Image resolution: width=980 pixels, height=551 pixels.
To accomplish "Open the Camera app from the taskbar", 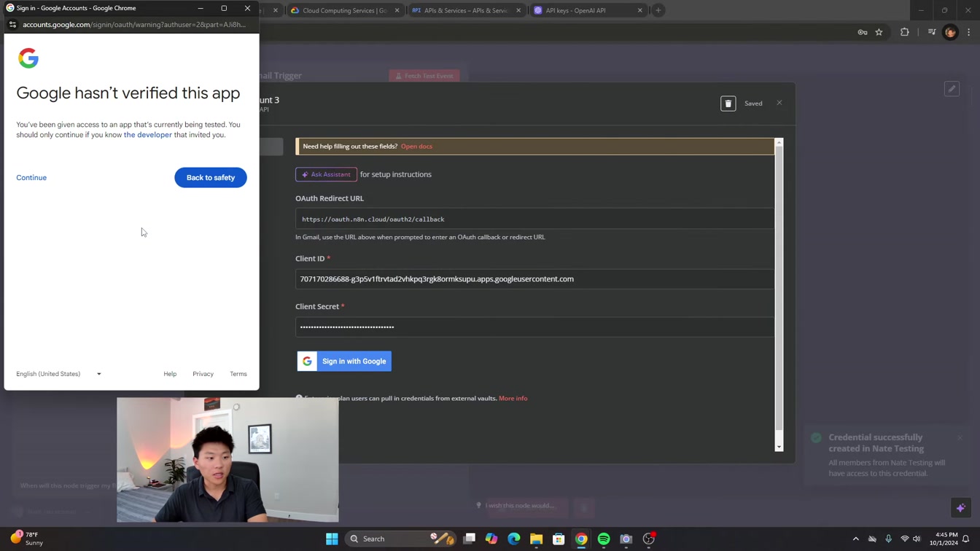I will [x=626, y=539].
